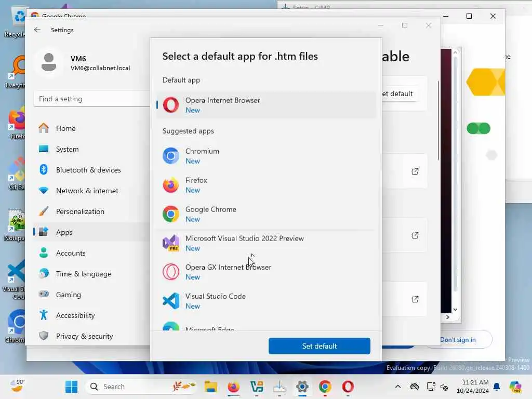Open Settings gear icon in taskbar
532x399 pixels.
click(302, 387)
